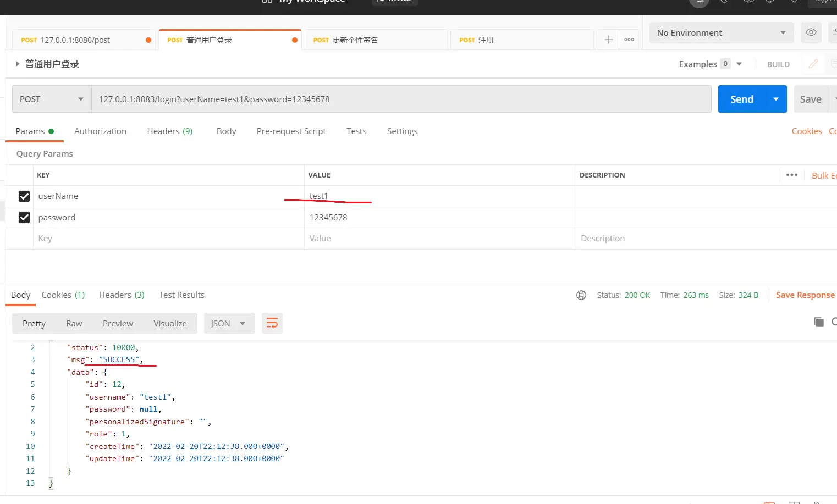Open the POST method dropdown

click(52, 99)
